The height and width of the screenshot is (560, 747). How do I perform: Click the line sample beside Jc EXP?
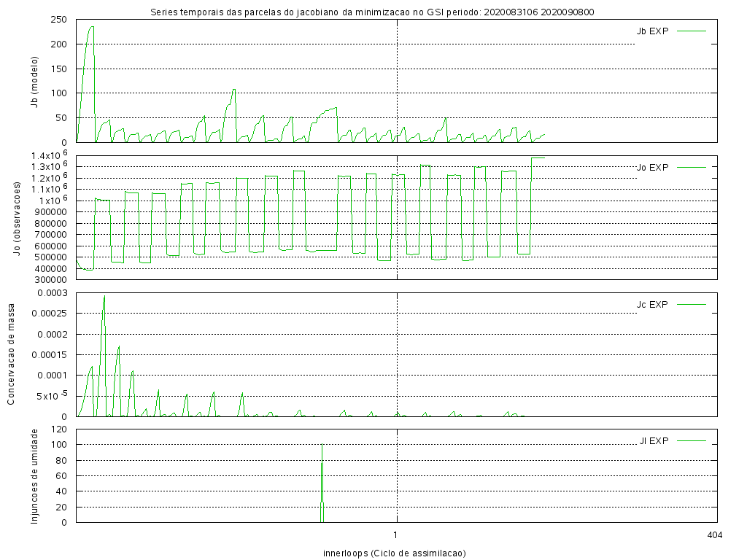692,304
